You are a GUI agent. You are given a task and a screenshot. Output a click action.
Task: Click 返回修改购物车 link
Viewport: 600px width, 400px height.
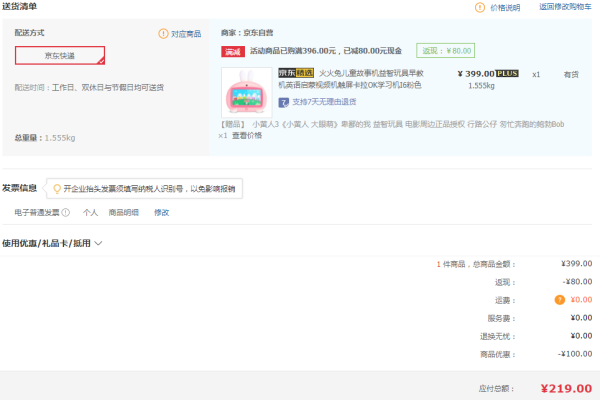(565, 7)
